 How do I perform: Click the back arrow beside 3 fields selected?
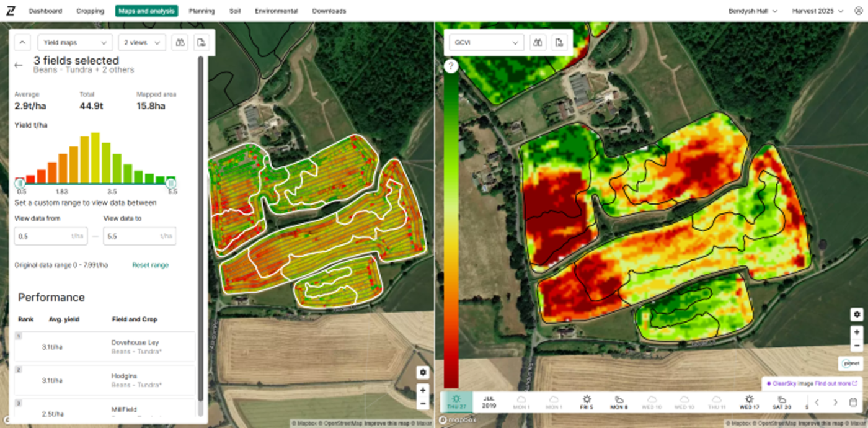click(19, 65)
